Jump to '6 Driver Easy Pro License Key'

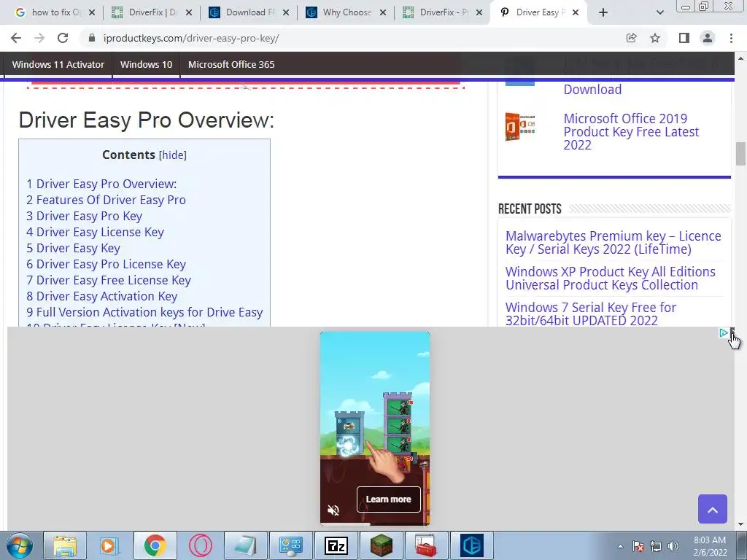click(107, 264)
